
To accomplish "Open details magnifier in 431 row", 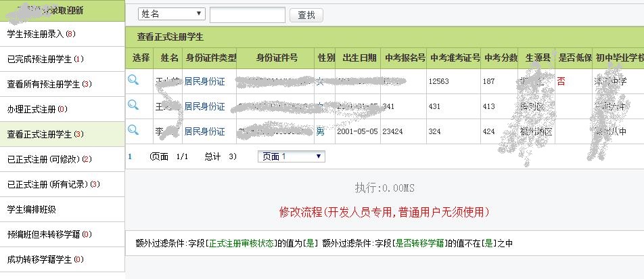I will point(133,105).
